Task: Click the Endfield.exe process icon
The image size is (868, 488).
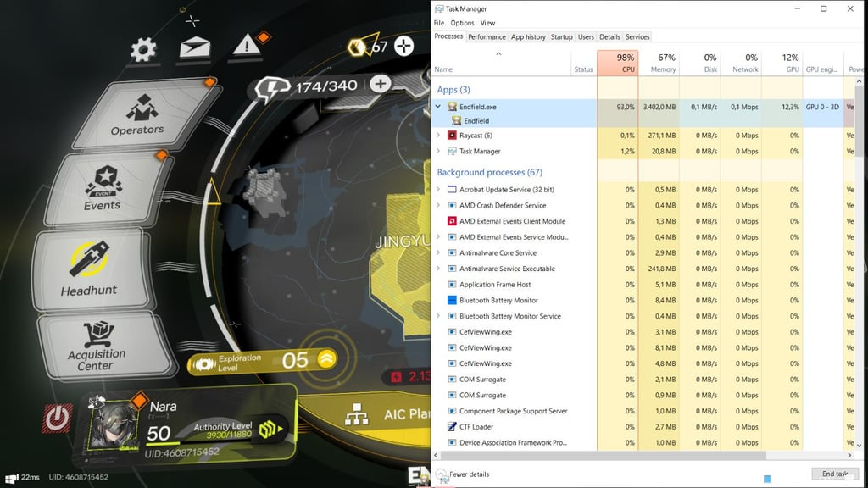Action: (452, 107)
